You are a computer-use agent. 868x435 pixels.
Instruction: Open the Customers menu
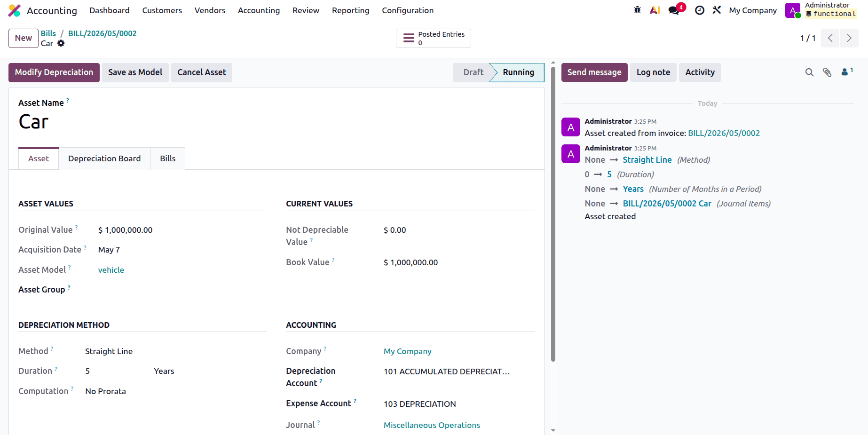(162, 10)
